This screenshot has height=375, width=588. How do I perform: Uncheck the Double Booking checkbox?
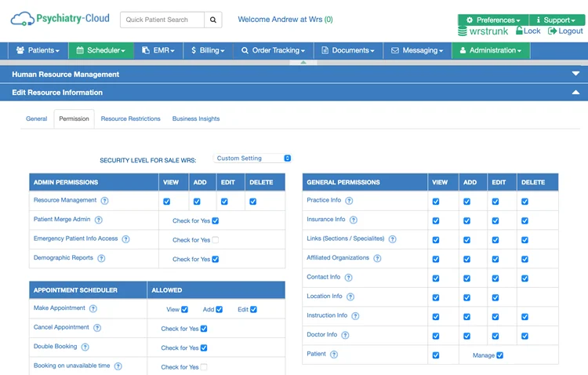[204, 348]
